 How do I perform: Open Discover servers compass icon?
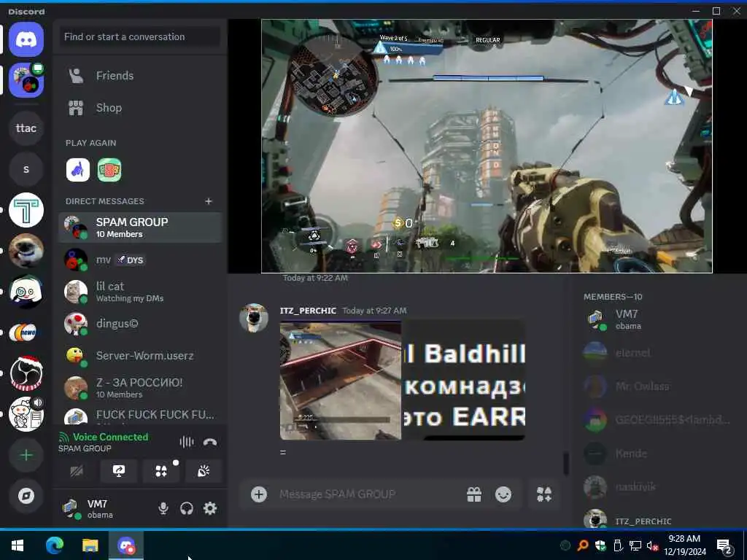[26, 496]
